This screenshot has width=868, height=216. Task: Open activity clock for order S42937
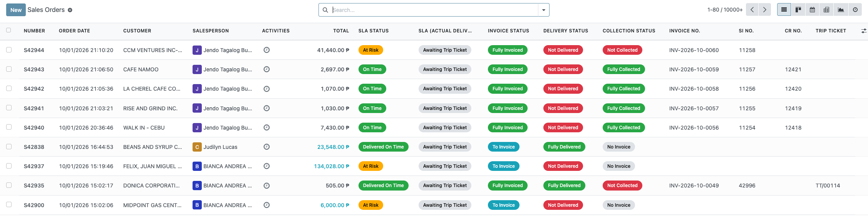point(266,166)
